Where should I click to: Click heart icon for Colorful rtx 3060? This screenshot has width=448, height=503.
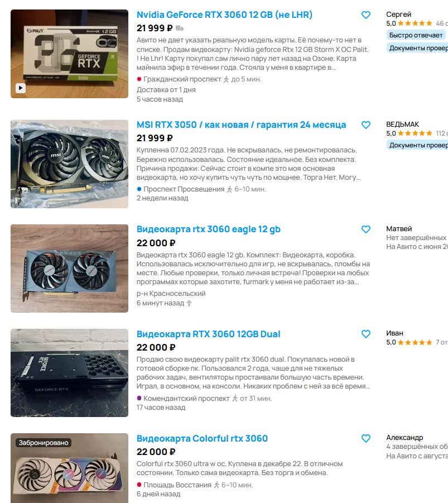click(x=365, y=439)
